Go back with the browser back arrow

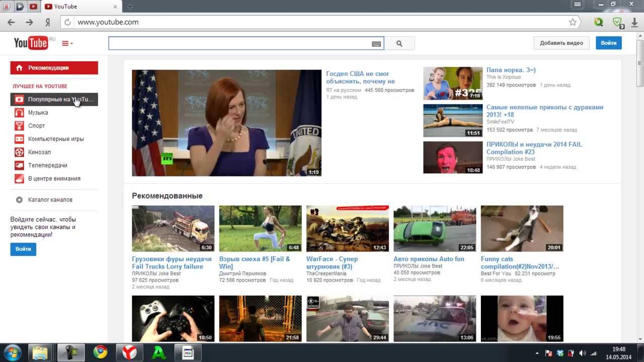click(11, 22)
